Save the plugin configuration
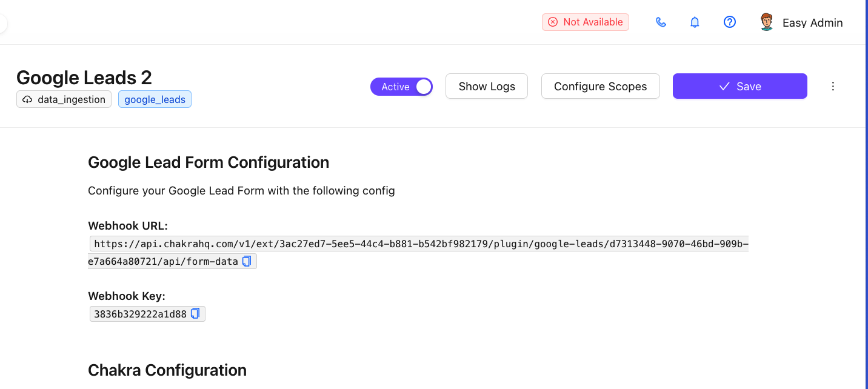This screenshot has width=868, height=389. tap(739, 86)
